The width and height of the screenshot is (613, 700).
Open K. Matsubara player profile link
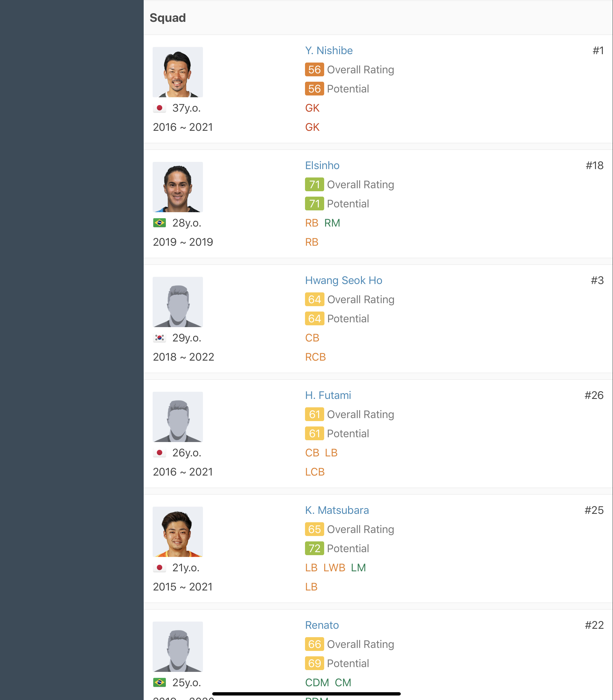tap(337, 510)
